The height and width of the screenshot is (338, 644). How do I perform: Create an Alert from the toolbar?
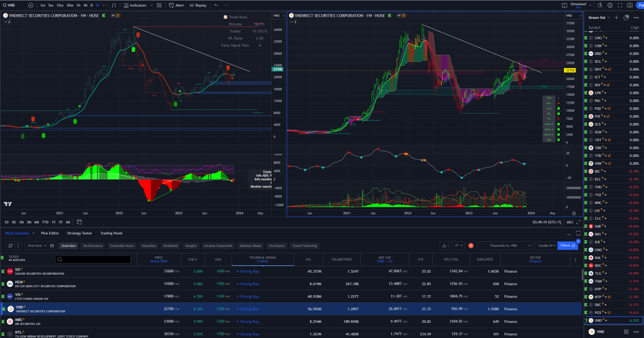[176, 5]
